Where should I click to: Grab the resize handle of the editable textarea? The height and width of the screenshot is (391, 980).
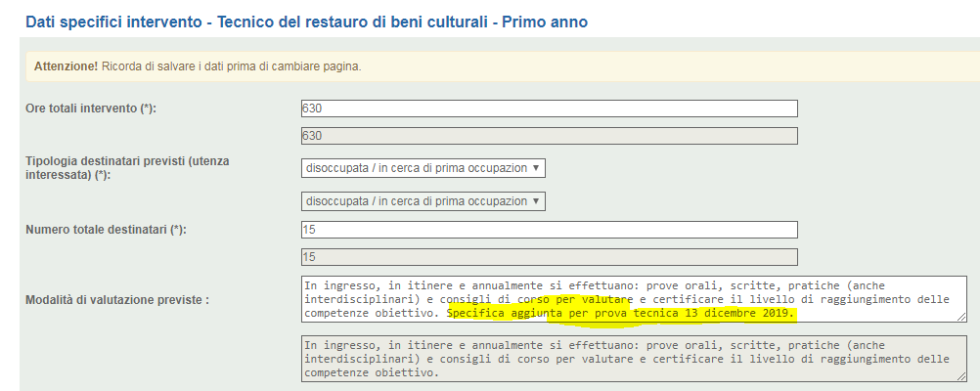pos(961,317)
